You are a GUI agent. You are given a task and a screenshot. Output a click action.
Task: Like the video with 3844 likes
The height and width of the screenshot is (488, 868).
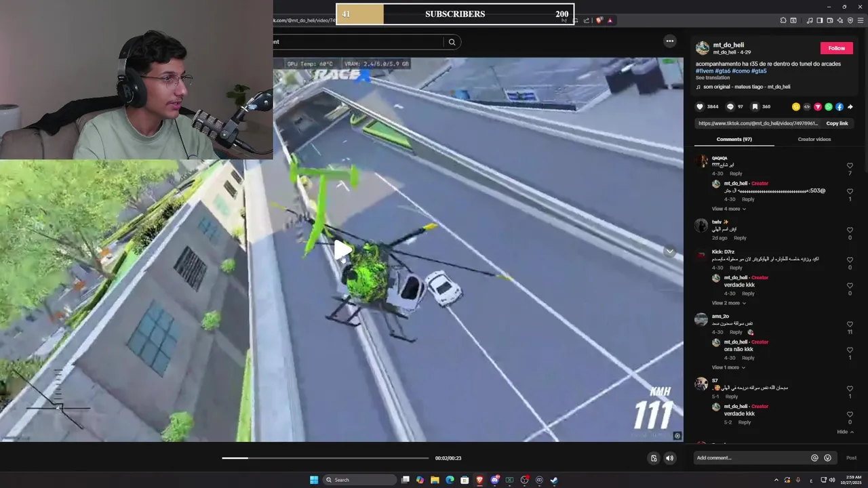click(x=701, y=106)
